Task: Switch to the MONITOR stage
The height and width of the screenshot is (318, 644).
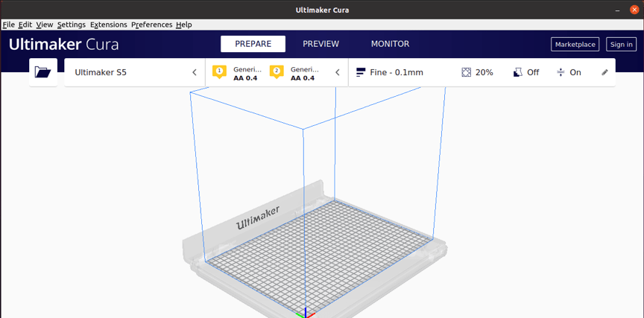Action: coord(390,44)
